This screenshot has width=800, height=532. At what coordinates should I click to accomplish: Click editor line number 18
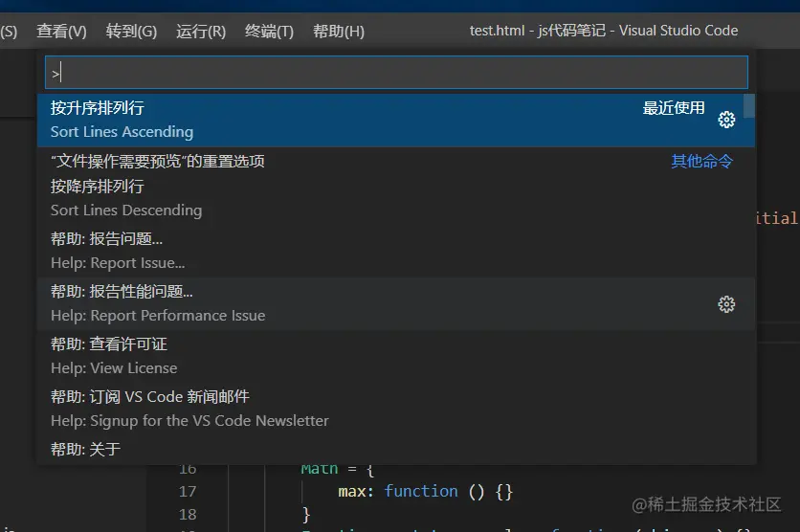tap(188, 514)
